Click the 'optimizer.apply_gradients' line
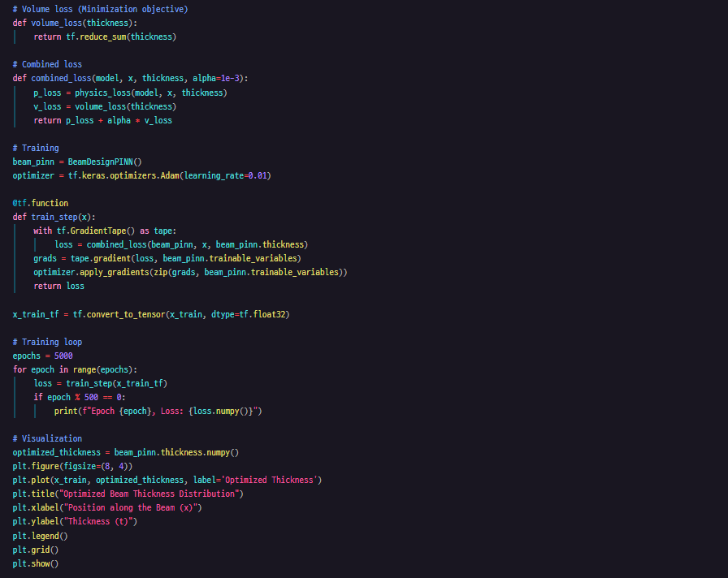728x578 pixels. (190, 272)
